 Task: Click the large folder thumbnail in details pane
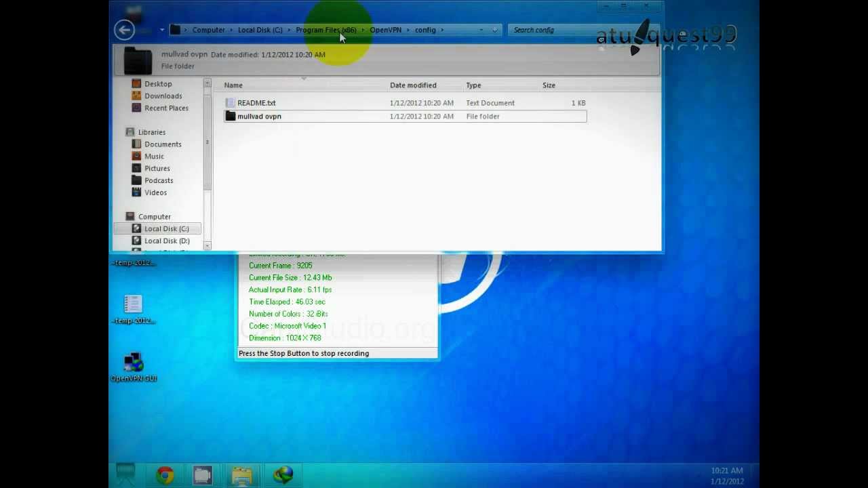[x=138, y=60]
